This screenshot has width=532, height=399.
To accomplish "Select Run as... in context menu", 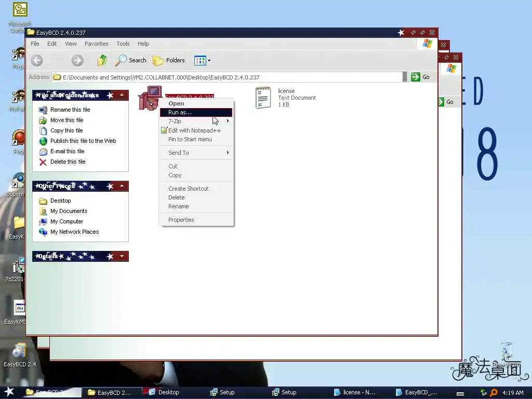I will coord(196,112).
